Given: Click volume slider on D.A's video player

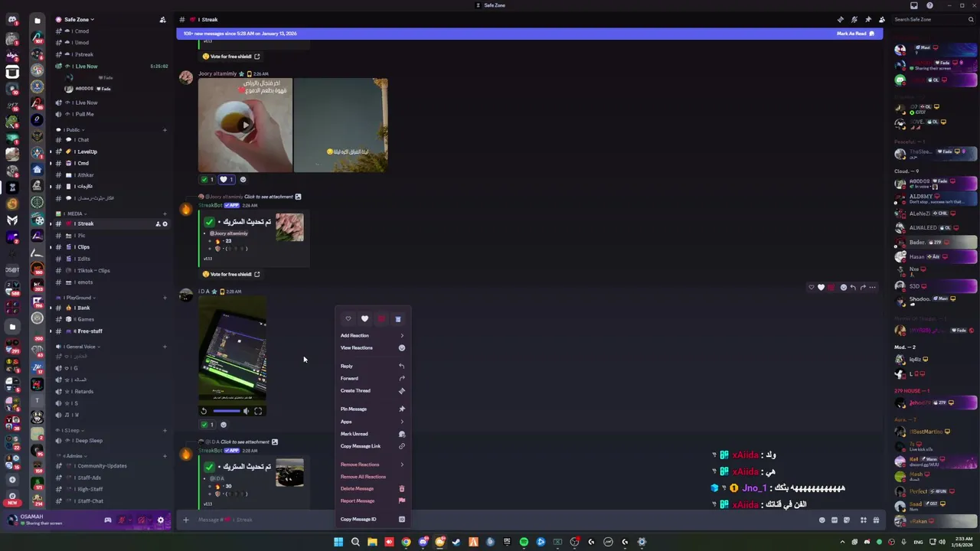Looking at the screenshot, I should point(227,411).
